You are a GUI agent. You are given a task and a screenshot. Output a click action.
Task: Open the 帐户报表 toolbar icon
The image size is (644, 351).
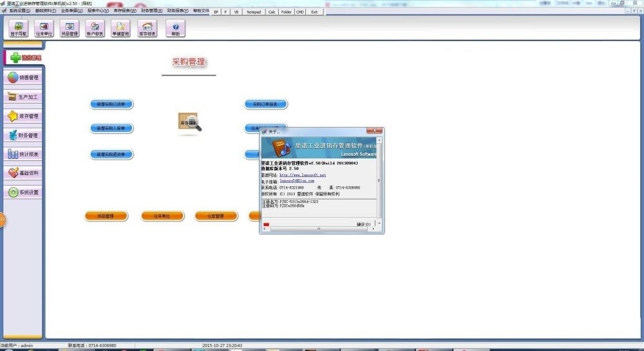pyautogui.click(x=95, y=28)
